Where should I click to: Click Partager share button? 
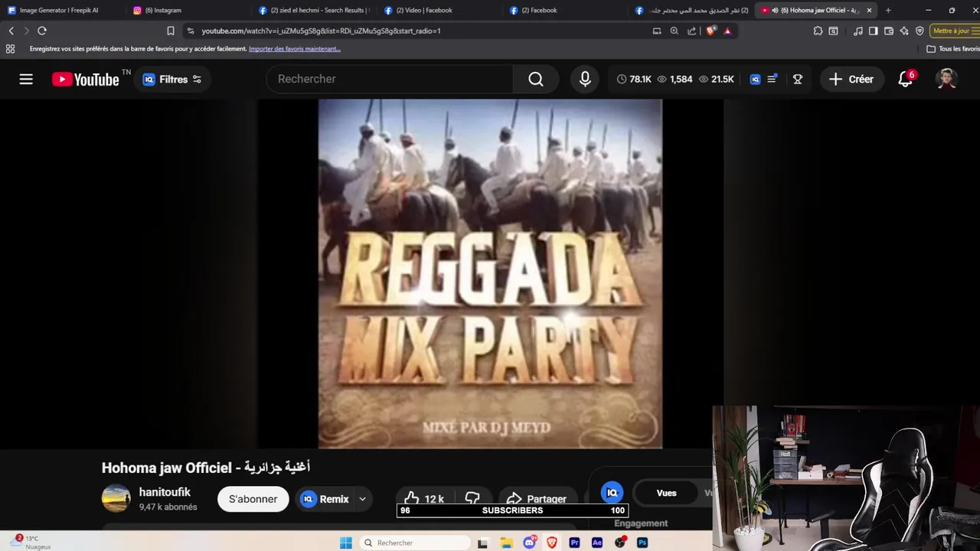[x=537, y=499]
